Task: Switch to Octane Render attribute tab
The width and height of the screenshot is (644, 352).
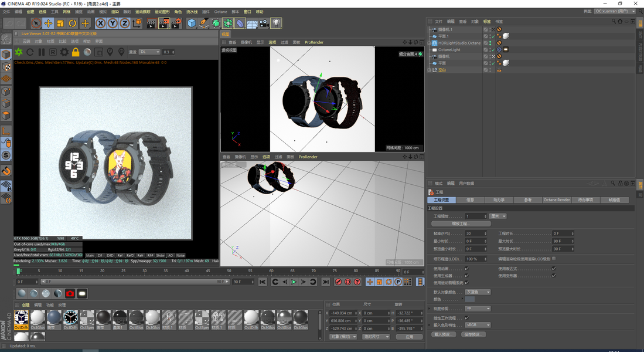Action: coord(557,200)
